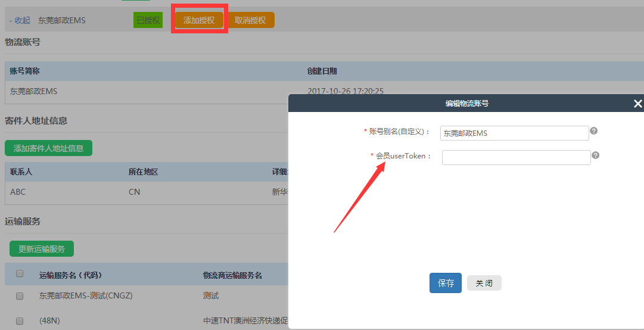Save the logistics account with 保存
Screen dimensions: 644x330
[x=446, y=283]
